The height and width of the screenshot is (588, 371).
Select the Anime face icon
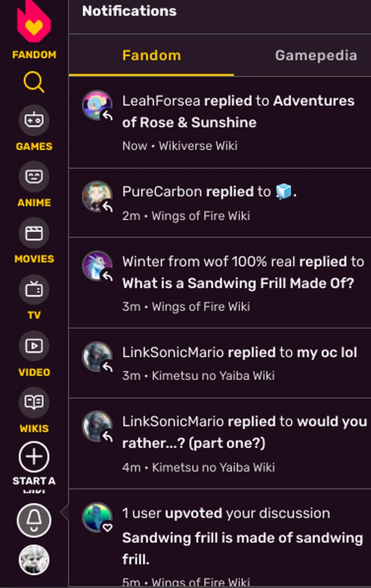tap(34, 176)
